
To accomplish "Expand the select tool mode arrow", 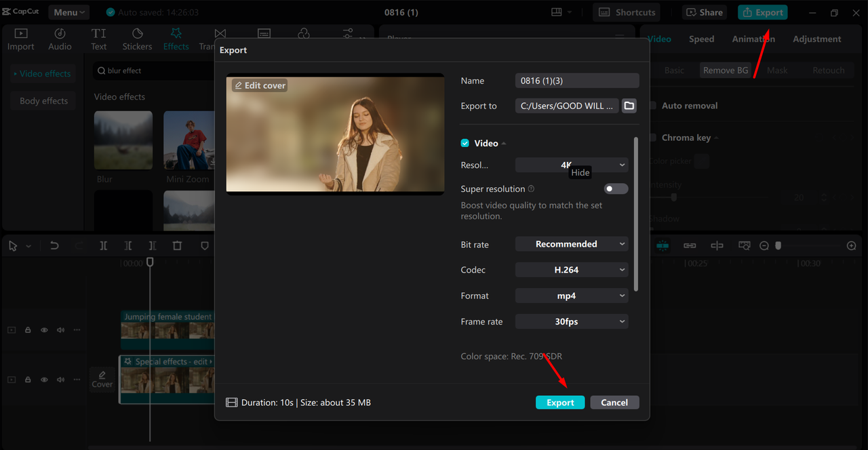I will point(28,247).
